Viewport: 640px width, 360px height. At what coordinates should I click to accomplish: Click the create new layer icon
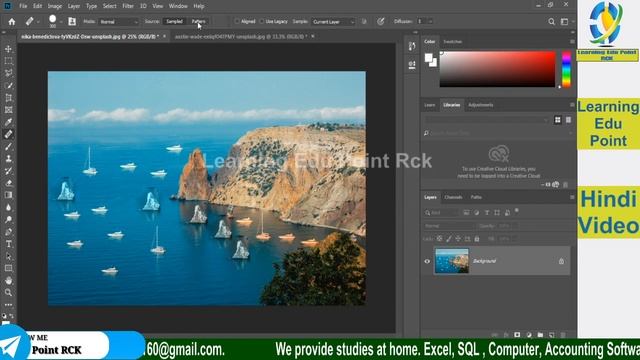tap(551, 335)
